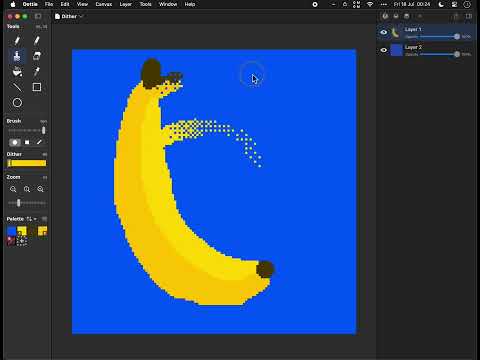This screenshot has width=480, height=360.
Task: Pick the blue palette swatch
Action: click(12, 231)
